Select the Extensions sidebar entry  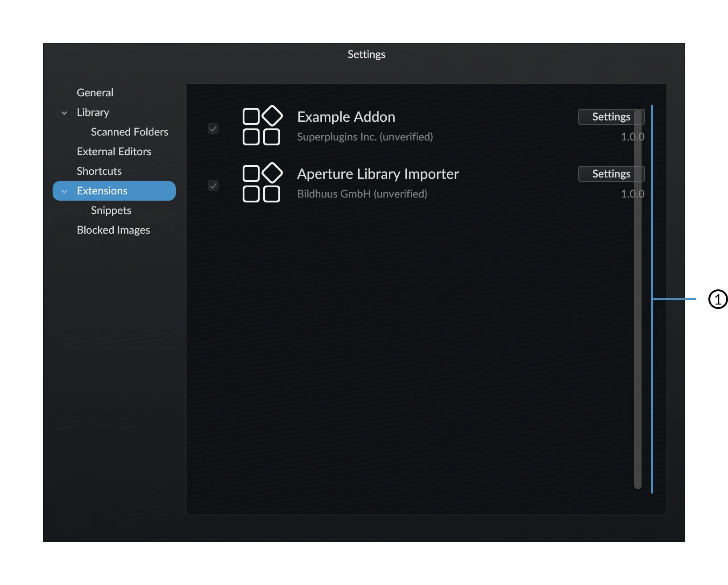102,190
